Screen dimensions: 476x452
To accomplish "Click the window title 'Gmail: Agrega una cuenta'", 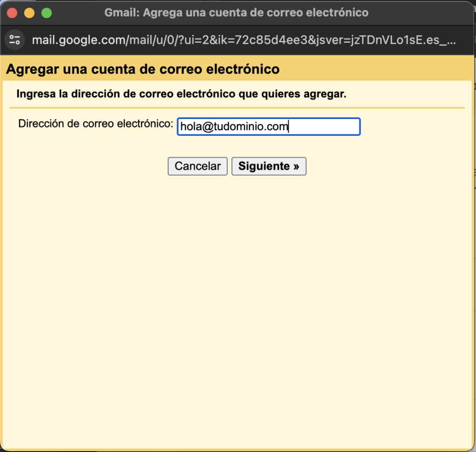I will [236, 13].
